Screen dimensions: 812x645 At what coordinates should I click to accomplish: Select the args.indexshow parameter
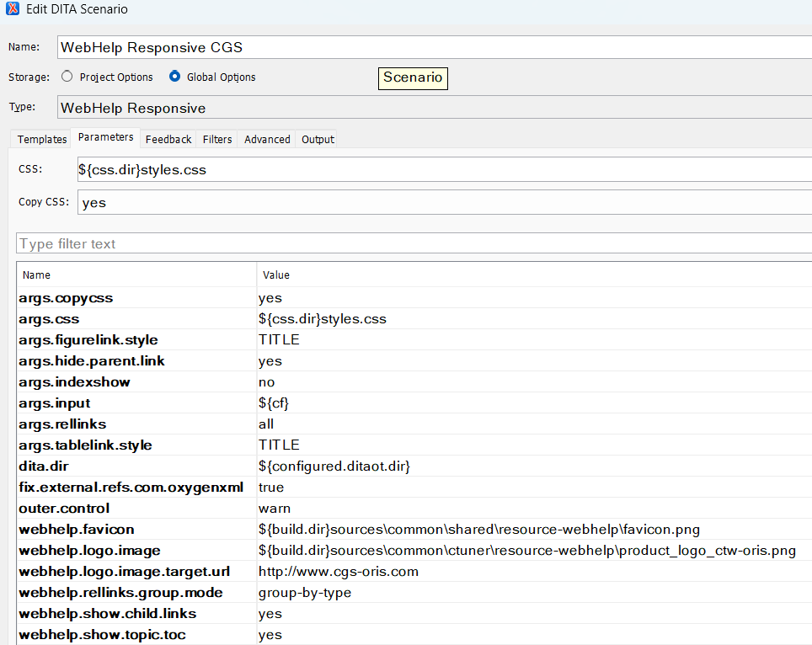pyautogui.click(x=74, y=382)
